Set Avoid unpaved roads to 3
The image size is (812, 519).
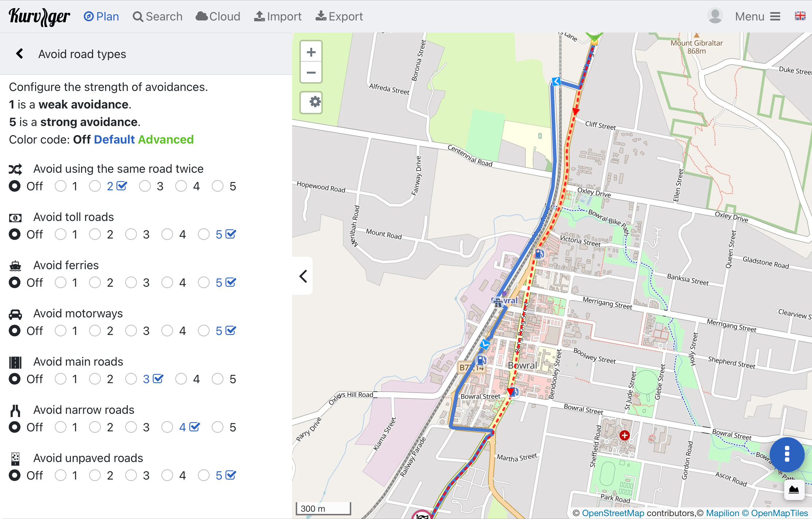131,476
